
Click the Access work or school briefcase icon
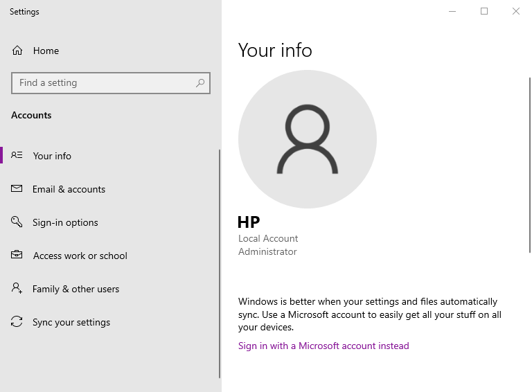point(17,256)
